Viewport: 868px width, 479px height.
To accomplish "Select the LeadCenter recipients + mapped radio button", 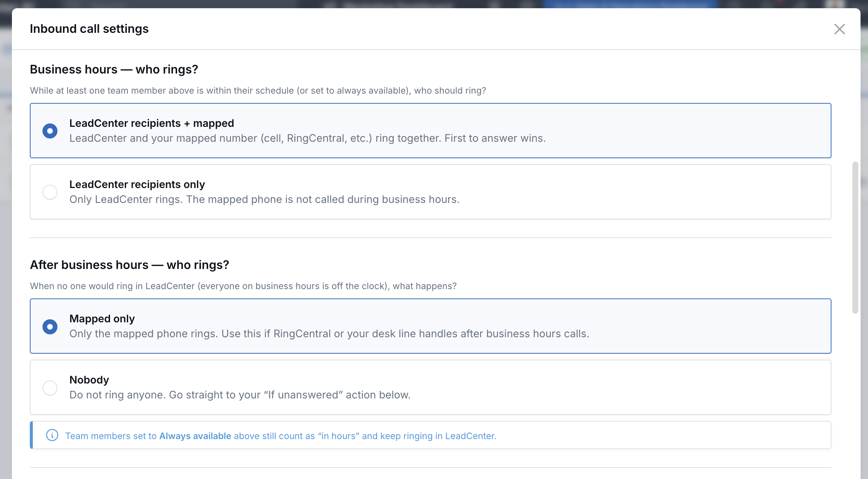I will click(50, 131).
